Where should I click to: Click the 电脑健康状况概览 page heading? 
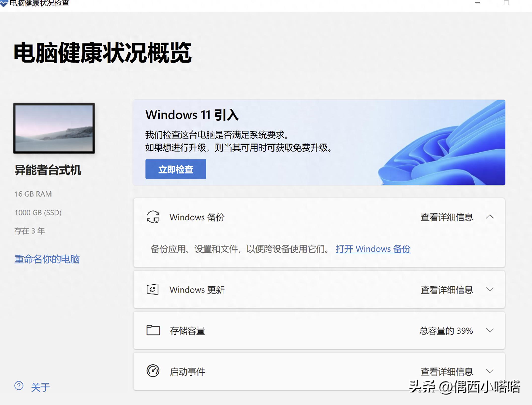(x=103, y=53)
